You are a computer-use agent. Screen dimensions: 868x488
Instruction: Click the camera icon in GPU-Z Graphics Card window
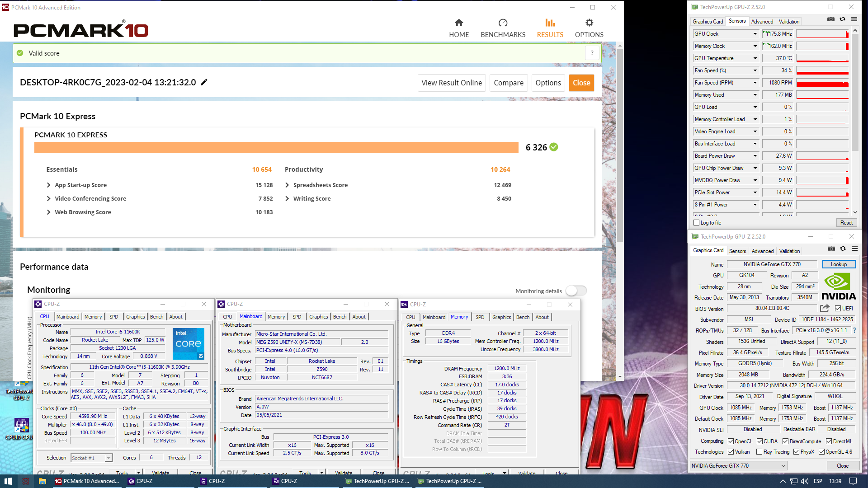pyautogui.click(x=831, y=249)
